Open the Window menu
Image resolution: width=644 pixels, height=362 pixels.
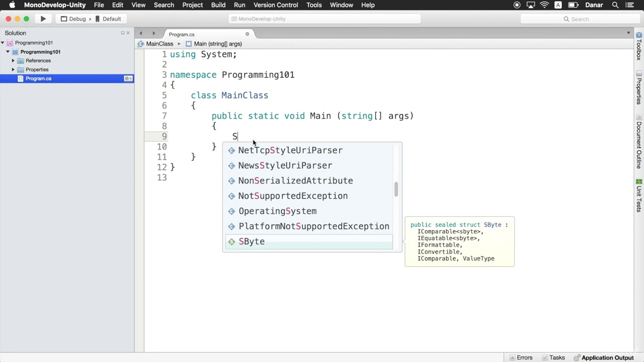point(341,5)
